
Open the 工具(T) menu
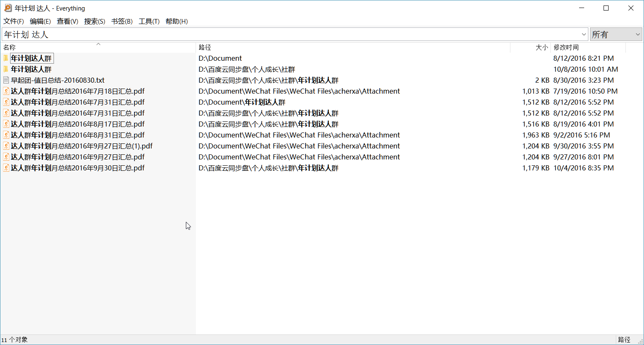pyautogui.click(x=149, y=21)
